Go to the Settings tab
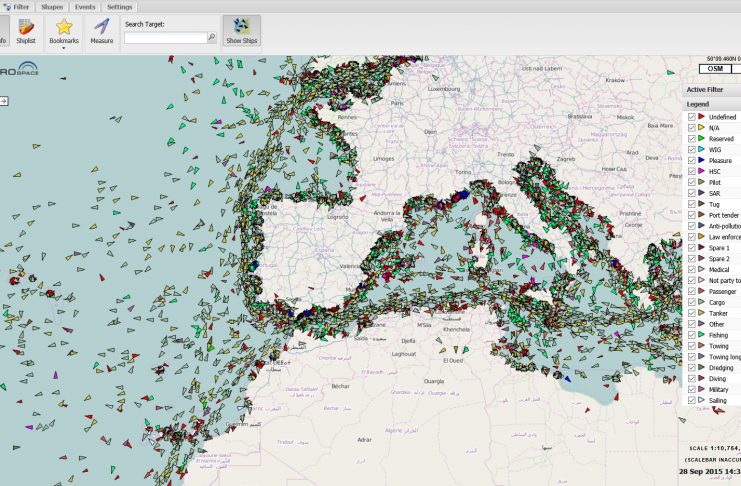 [x=119, y=6]
